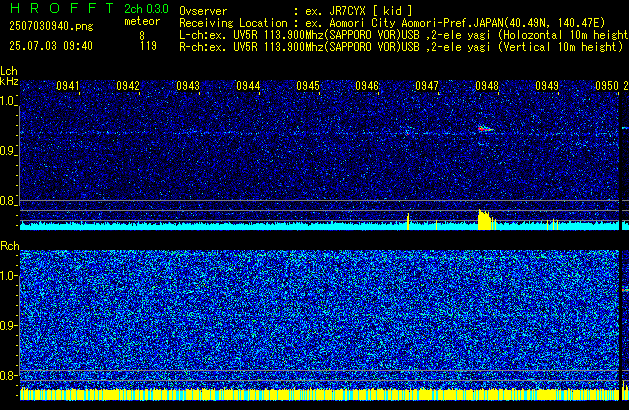This screenshot has width=629, height=410.
Task: Click the kHz unit label
Action: coord(9,81)
